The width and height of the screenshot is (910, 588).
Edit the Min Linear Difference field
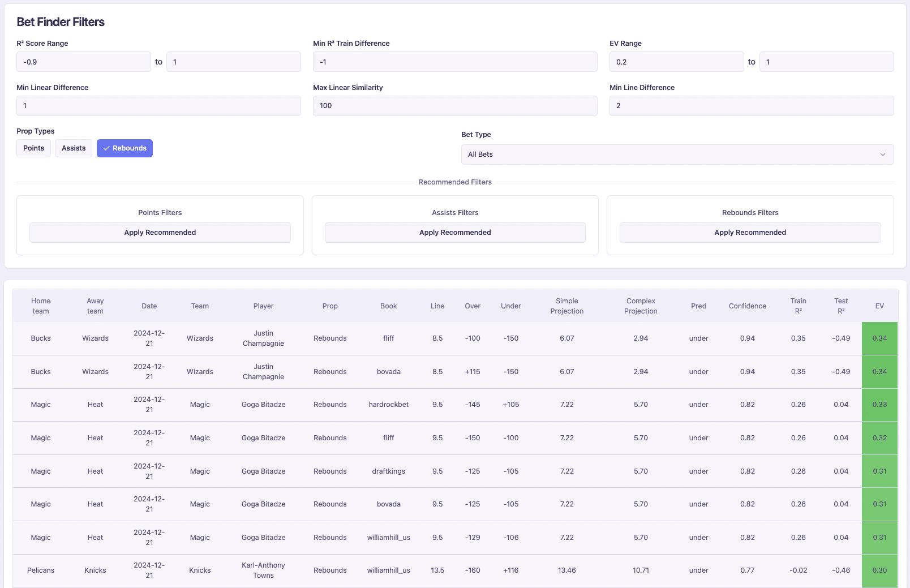coord(158,106)
